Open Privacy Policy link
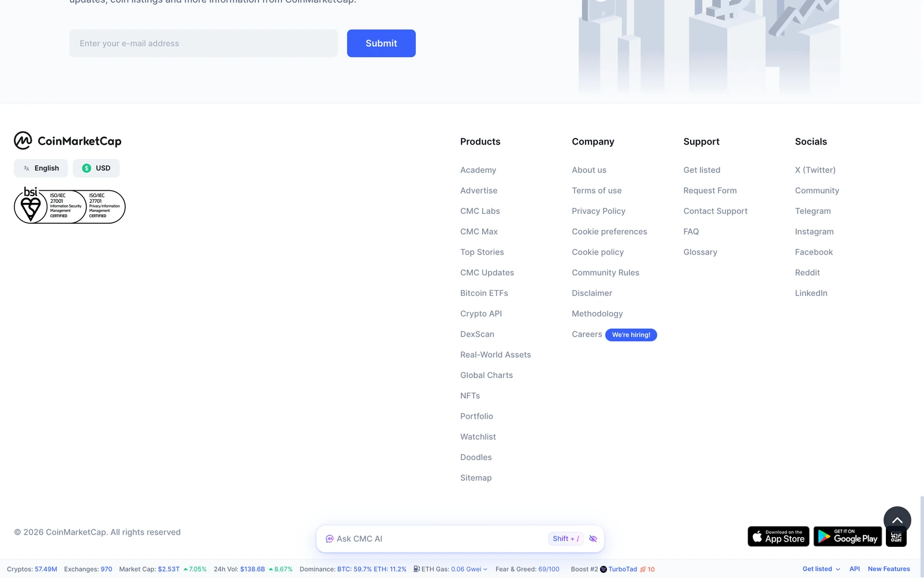This screenshot has width=924, height=578. [598, 211]
